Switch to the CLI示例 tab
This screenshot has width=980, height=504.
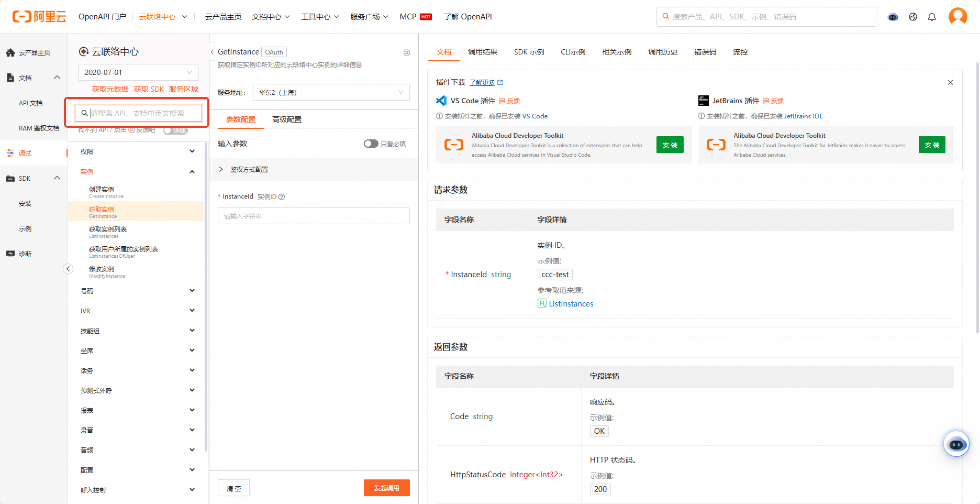[x=573, y=52]
